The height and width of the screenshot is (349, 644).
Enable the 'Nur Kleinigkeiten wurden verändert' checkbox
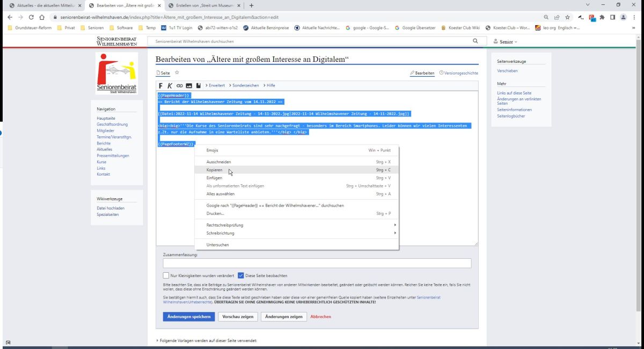tap(166, 275)
